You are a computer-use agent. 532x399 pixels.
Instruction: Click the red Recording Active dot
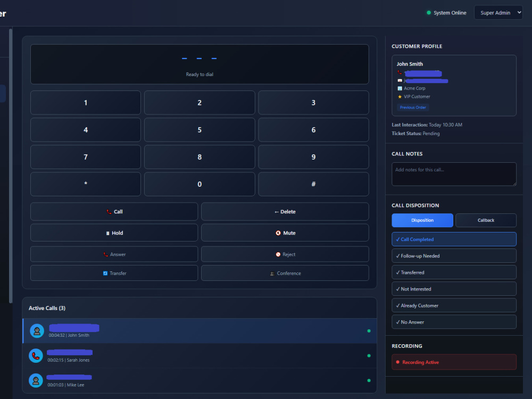point(397,362)
